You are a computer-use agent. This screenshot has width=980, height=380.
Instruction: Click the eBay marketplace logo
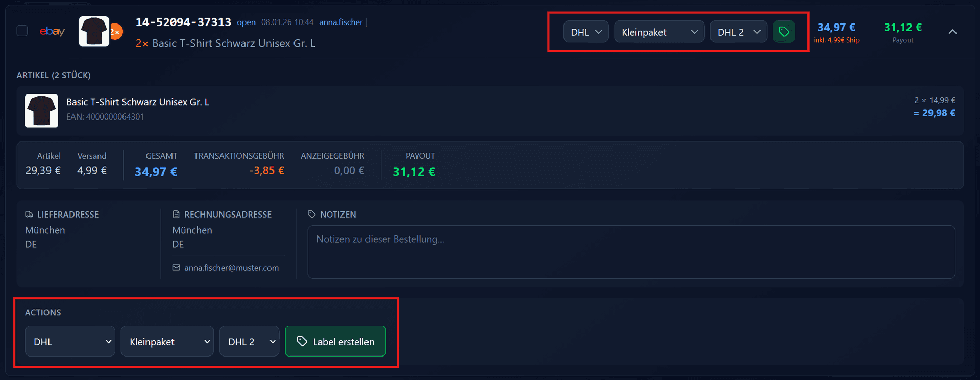52,31
